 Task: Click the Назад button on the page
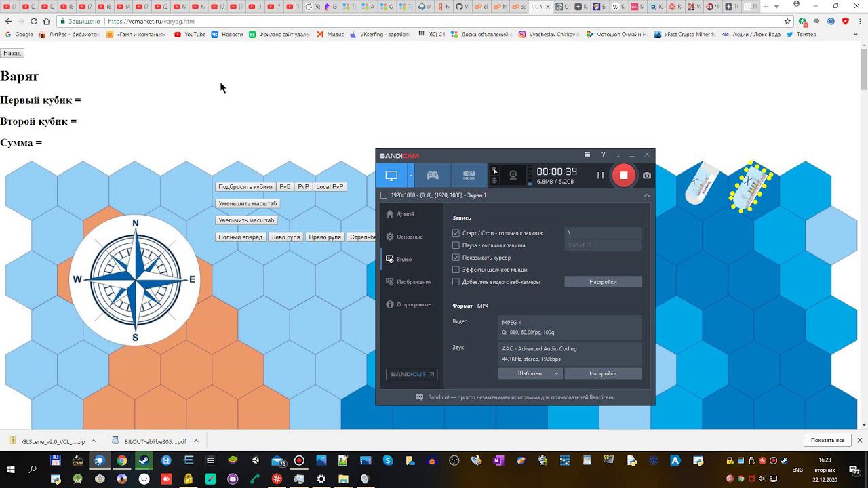pos(12,53)
